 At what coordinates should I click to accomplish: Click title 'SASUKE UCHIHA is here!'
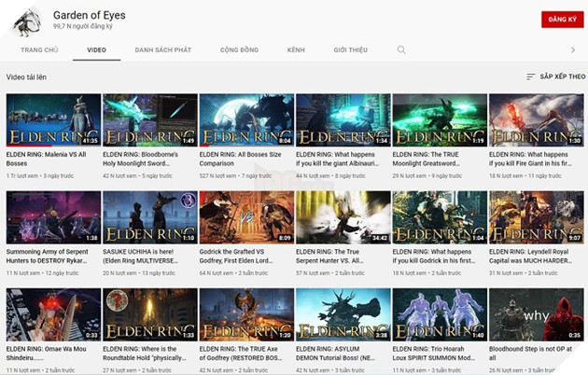(x=141, y=257)
